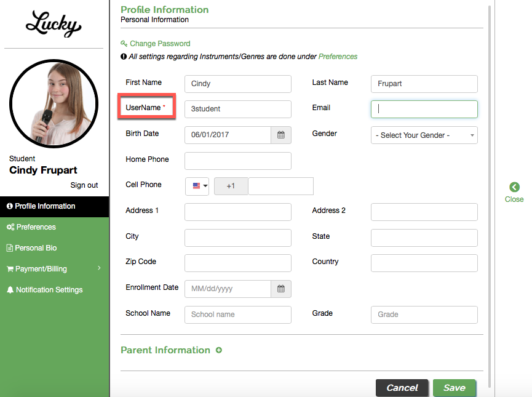The height and width of the screenshot is (397, 532).
Task: Follow the Preferences link in the settings note
Action: tap(338, 57)
